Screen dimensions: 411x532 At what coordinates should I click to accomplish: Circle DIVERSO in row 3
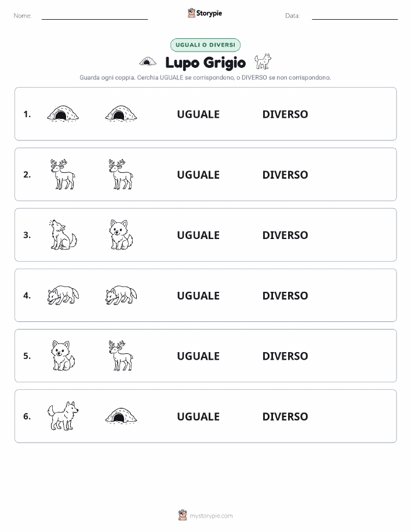[285, 235]
